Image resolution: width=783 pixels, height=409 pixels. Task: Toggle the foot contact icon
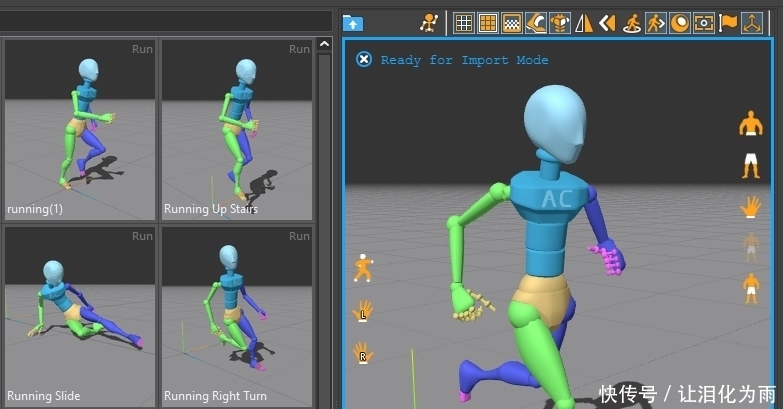(536, 23)
